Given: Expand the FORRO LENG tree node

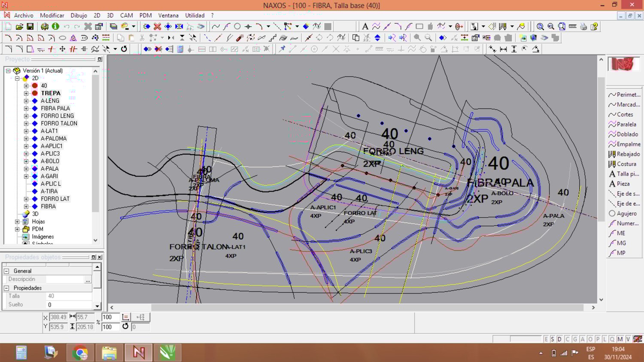Looking at the screenshot, I should point(26,116).
